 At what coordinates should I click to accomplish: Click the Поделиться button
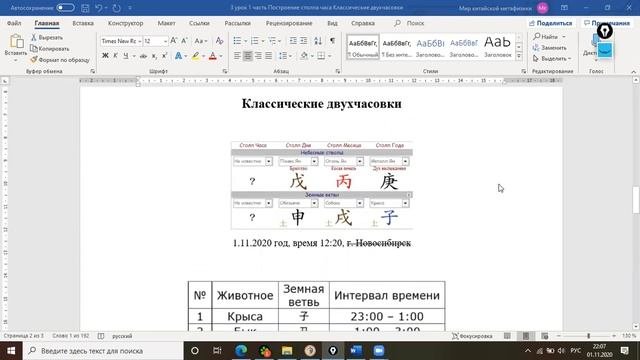(x=550, y=23)
